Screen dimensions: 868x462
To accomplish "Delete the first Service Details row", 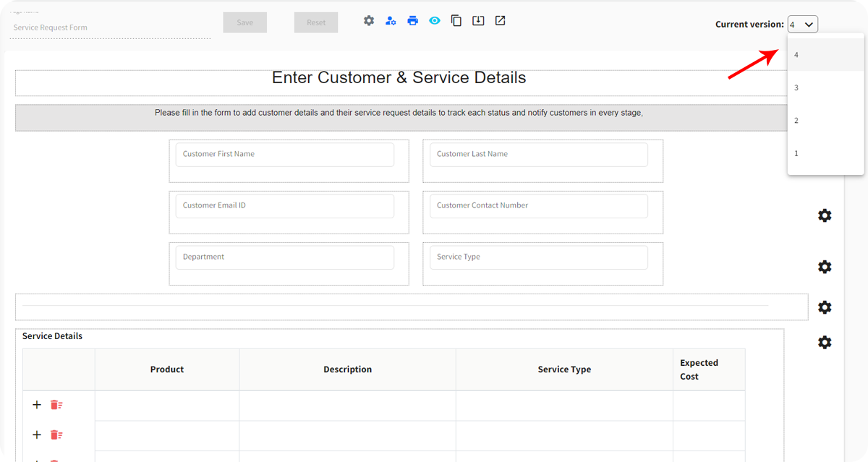I will (56, 405).
